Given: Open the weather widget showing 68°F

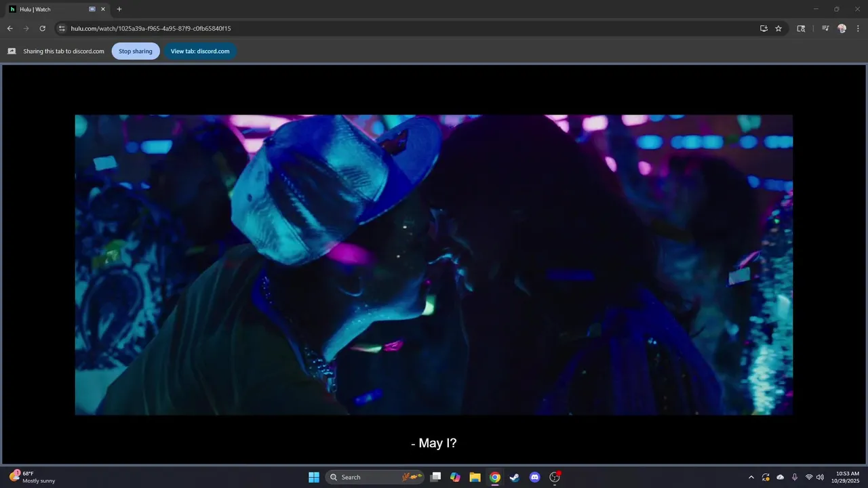Looking at the screenshot, I should pyautogui.click(x=33, y=477).
